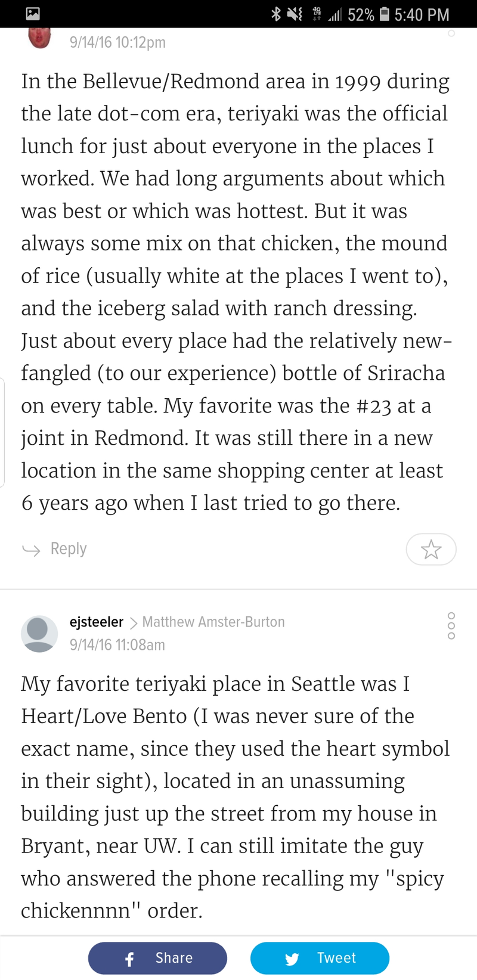This screenshot has width=477, height=980.
Task: Reply to the Redmond teriyaki comment
Action: pos(54,548)
